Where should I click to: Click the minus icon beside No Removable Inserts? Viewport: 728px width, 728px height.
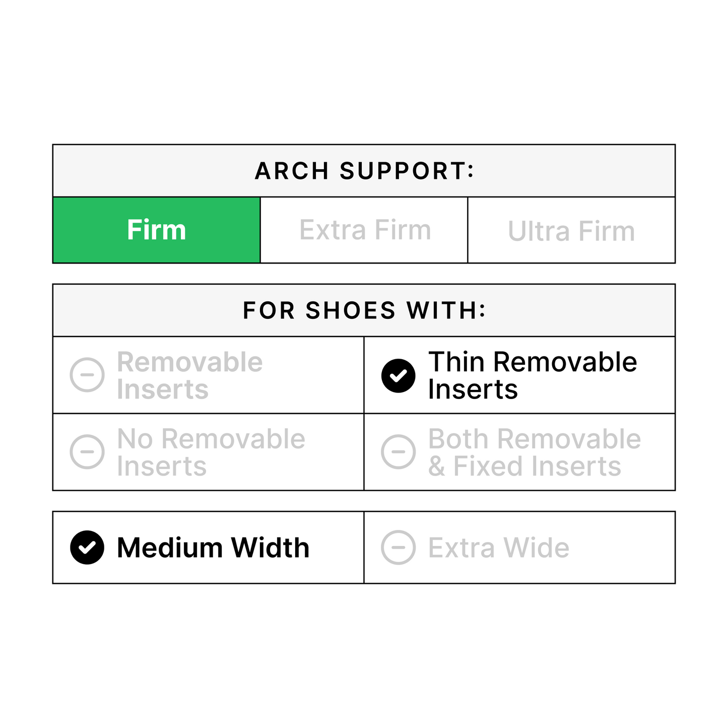(x=87, y=452)
